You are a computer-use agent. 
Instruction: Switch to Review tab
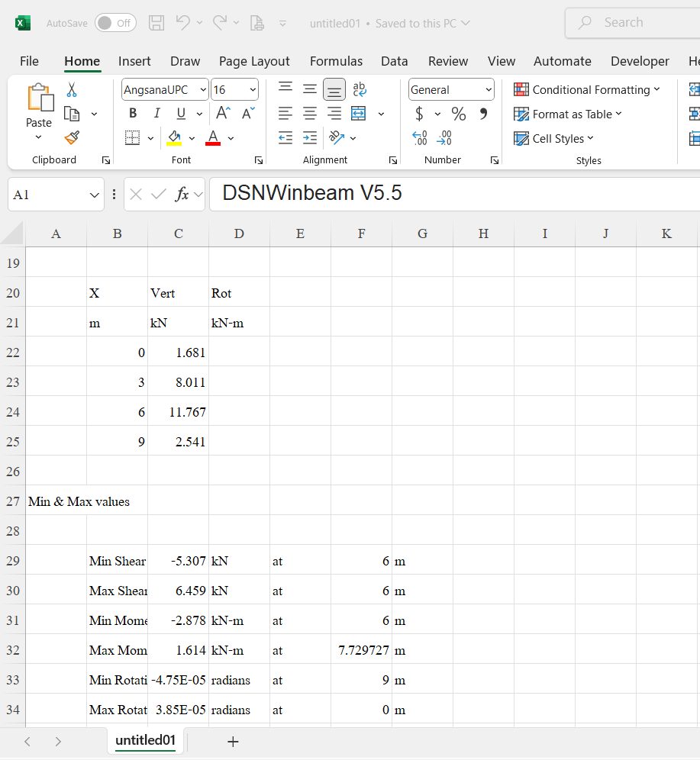[x=448, y=61]
